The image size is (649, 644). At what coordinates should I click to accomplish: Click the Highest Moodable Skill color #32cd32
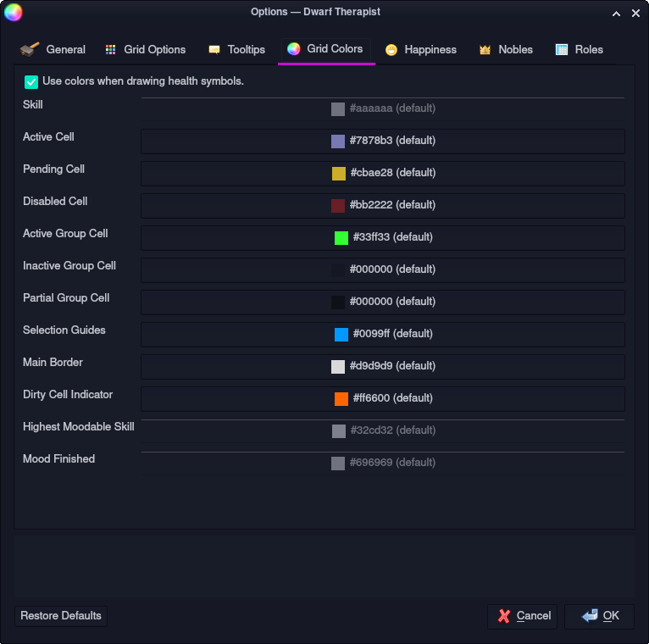383,430
